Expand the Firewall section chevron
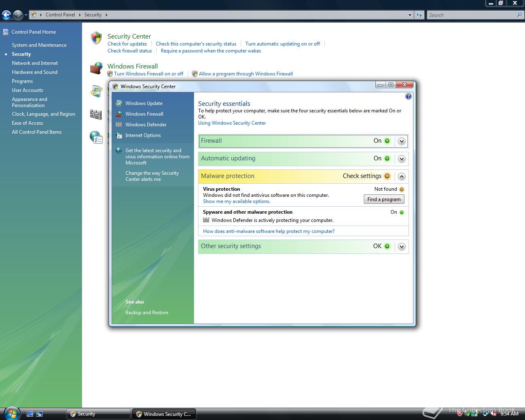 pos(402,141)
